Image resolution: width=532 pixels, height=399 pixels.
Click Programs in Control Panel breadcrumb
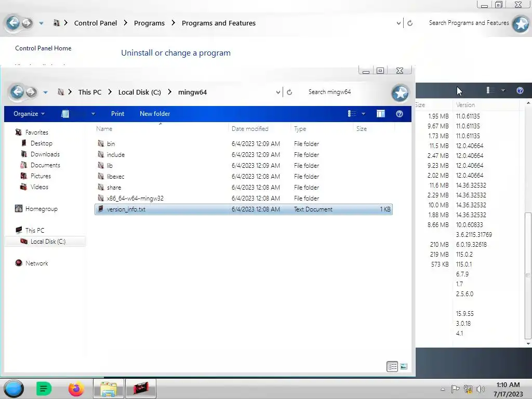(x=149, y=23)
